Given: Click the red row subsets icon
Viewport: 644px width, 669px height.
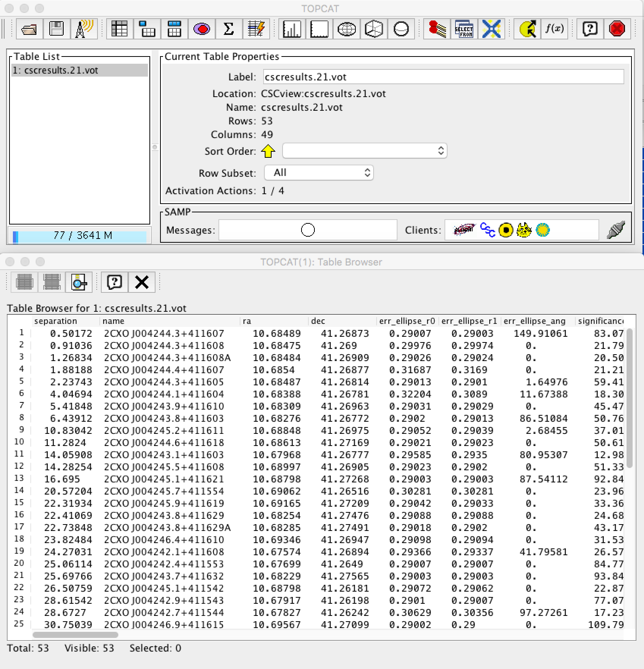Looking at the screenshot, I should 201,29.
